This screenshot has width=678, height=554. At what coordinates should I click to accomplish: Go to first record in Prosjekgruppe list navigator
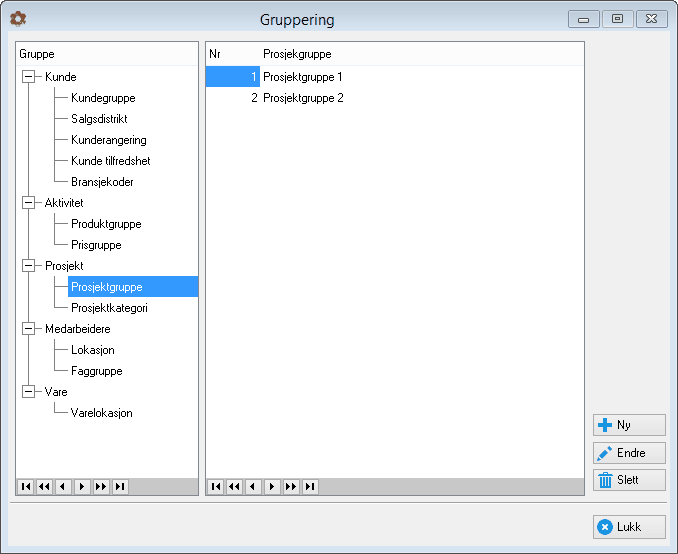(x=216, y=487)
